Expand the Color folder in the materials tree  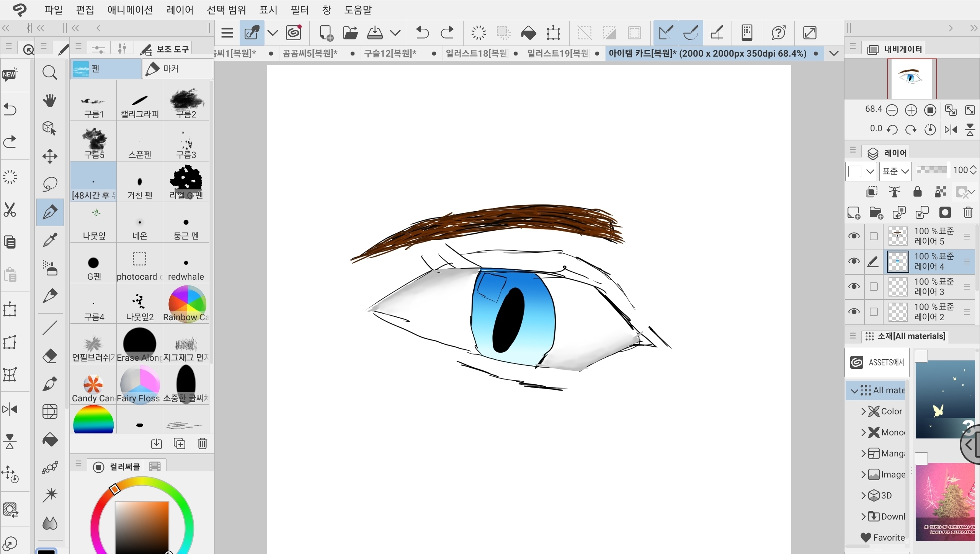coord(863,411)
